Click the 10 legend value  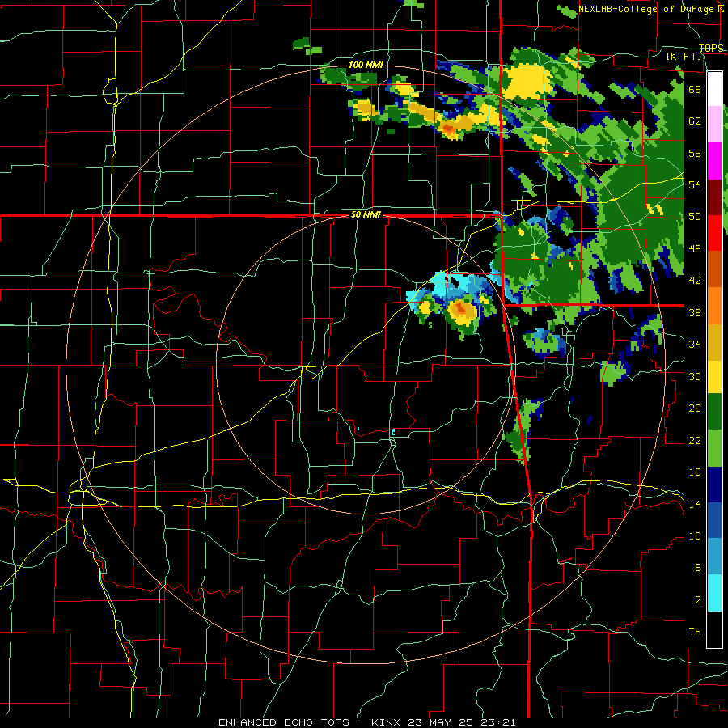(x=695, y=535)
